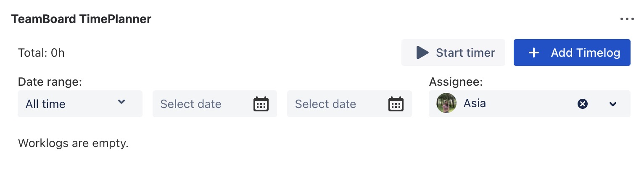This screenshot has height=174, width=644.
Task: Clear the Asia assignee with the X icon
Action: 582,104
